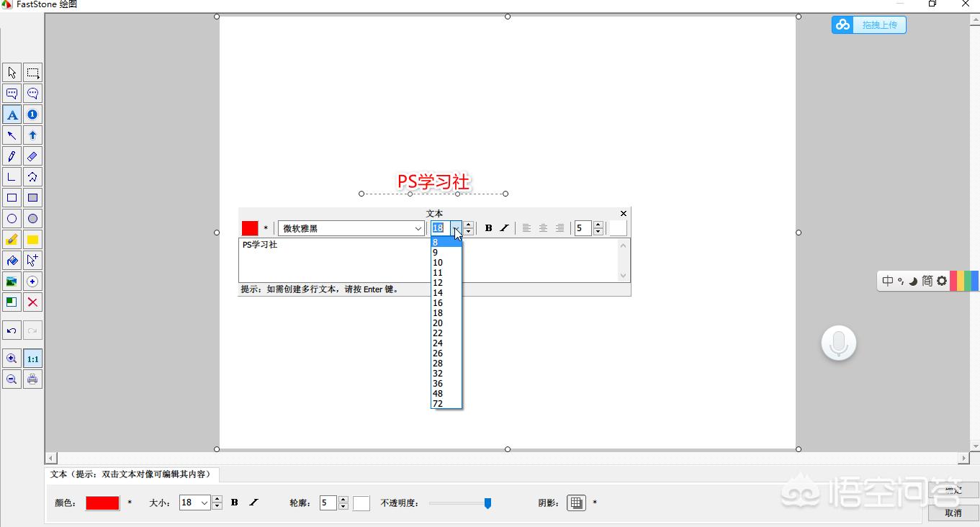This screenshot has height=527, width=980.
Task: Toggle bold in the bottom options bar
Action: pos(235,503)
